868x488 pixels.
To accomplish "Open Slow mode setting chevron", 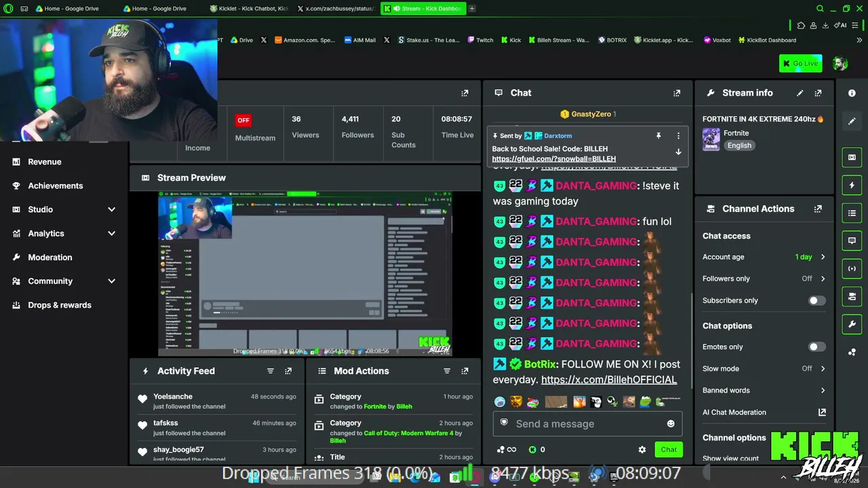I will [823, 369].
